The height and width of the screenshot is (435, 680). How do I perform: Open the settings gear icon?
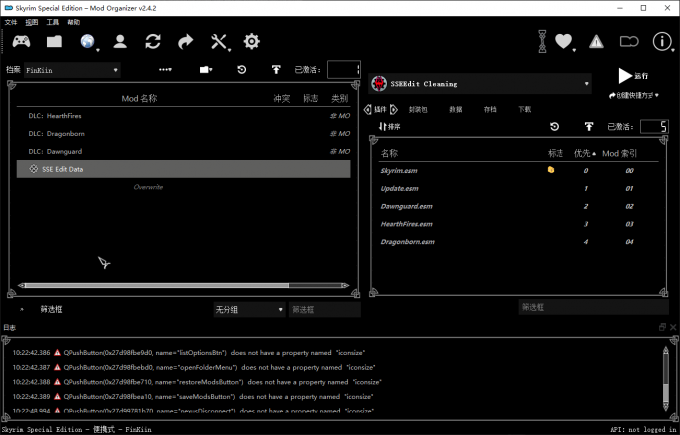pos(252,42)
